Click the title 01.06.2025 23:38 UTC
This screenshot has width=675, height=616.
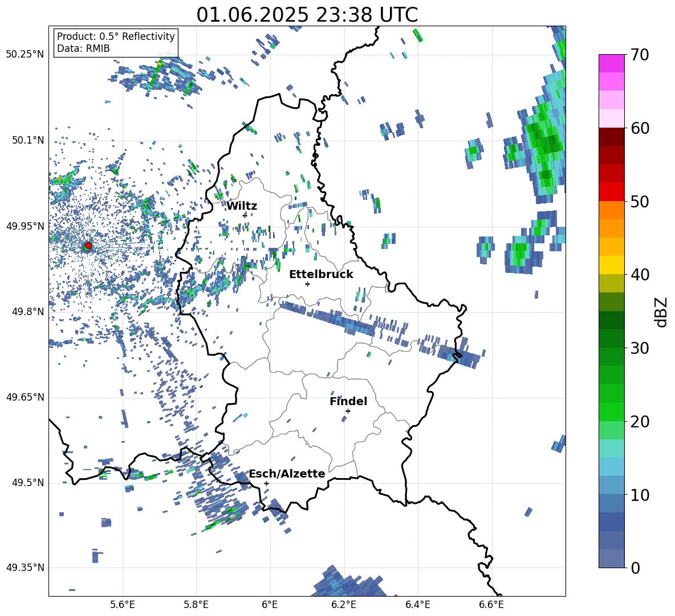point(307,15)
